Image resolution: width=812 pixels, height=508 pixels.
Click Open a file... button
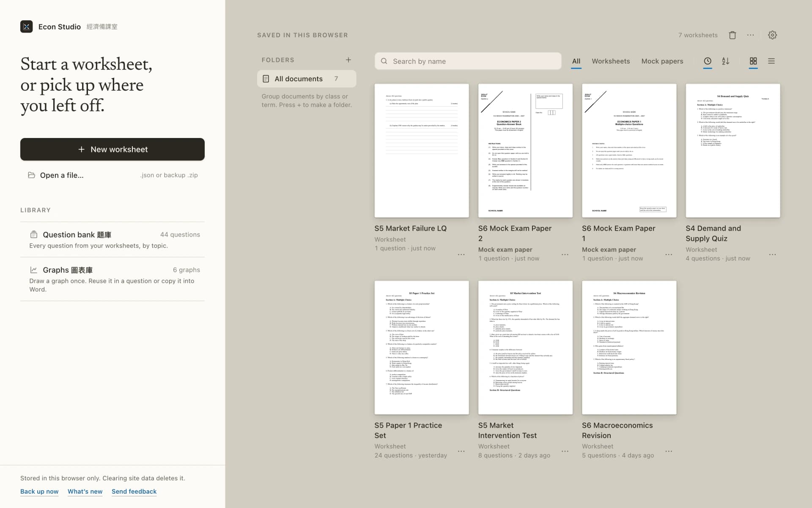pos(112,175)
